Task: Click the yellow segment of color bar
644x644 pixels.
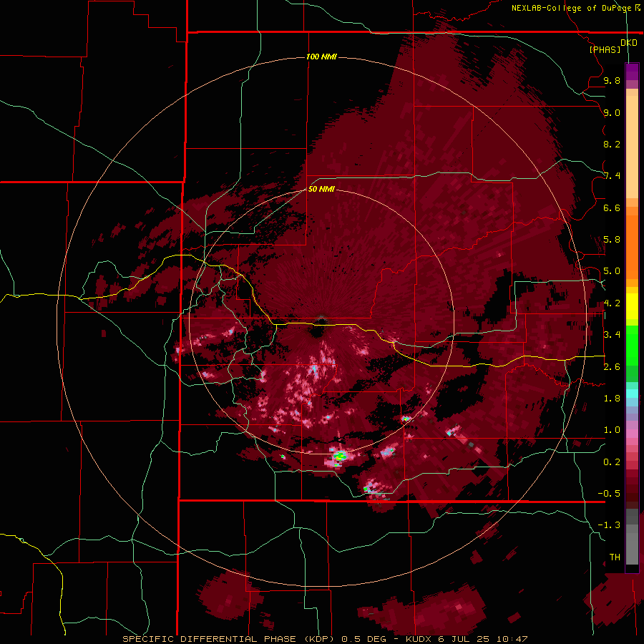Action: [x=632, y=306]
